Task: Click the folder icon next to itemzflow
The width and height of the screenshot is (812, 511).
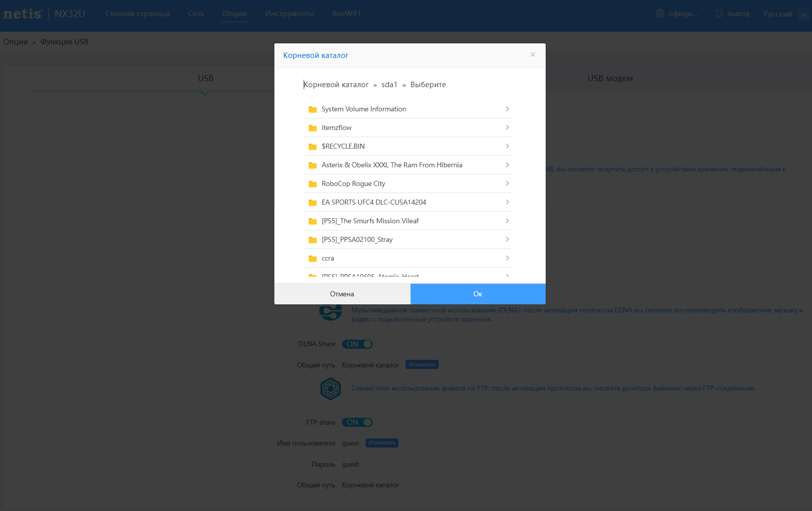Action: tap(313, 128)
